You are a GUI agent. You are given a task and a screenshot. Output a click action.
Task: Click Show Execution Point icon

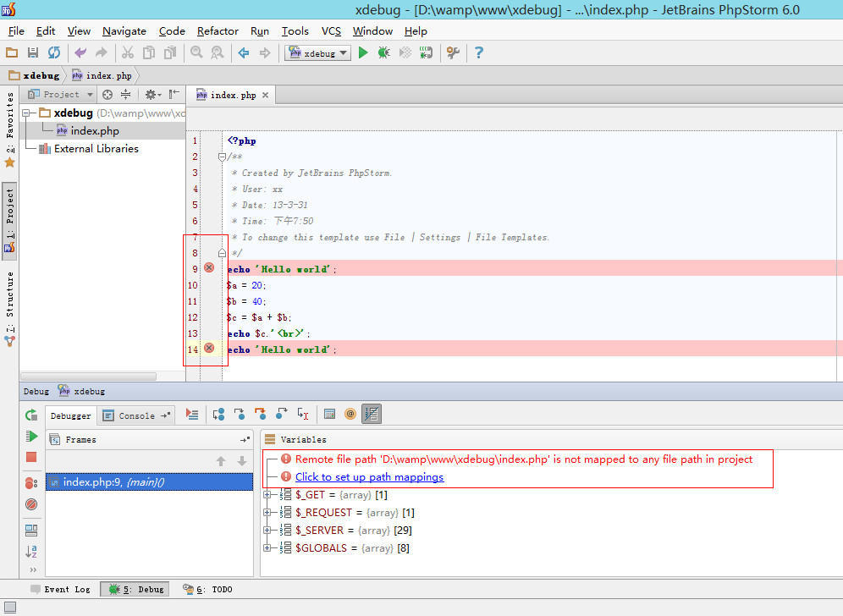(x=192, y=414)
